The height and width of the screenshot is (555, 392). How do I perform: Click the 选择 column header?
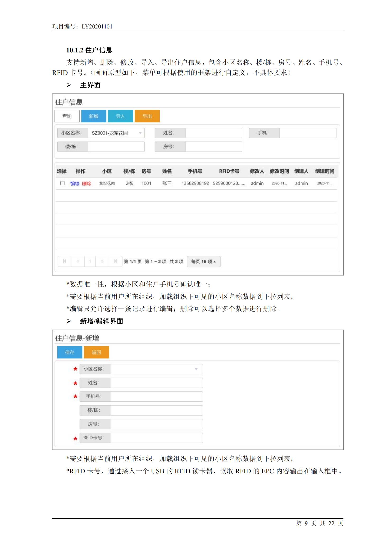[x=62, y=171]
